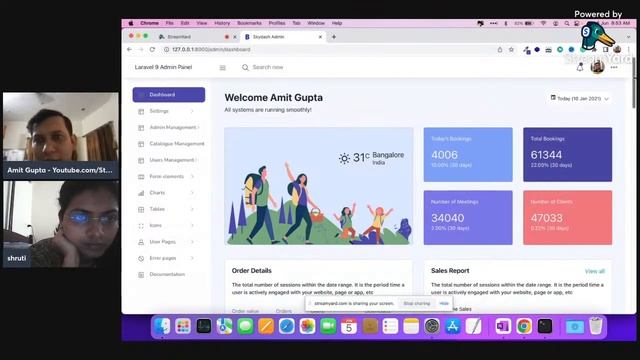Open the notifications bell icon
Image resolution: width=640 pixels, height=360 pixels.
coord(580,67)
